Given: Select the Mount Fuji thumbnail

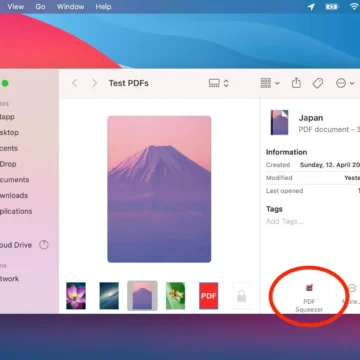Looking at the screenshot, I should tap(142, 296).
